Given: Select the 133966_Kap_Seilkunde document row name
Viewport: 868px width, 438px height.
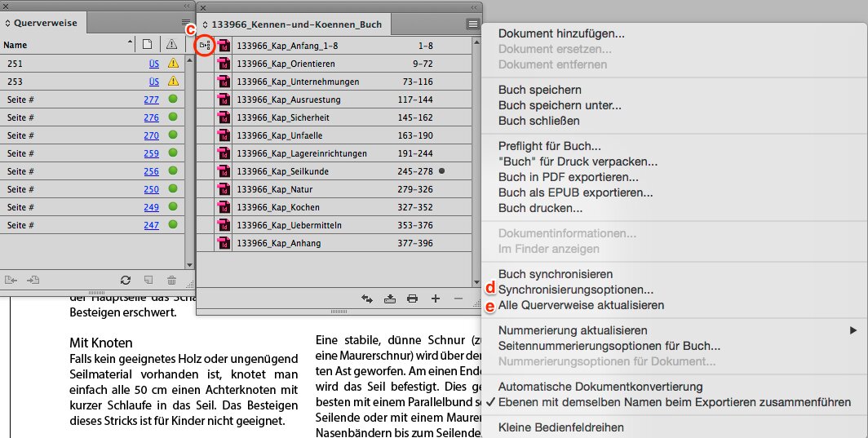Looking at the screenshot, I should tap(282, 171).
